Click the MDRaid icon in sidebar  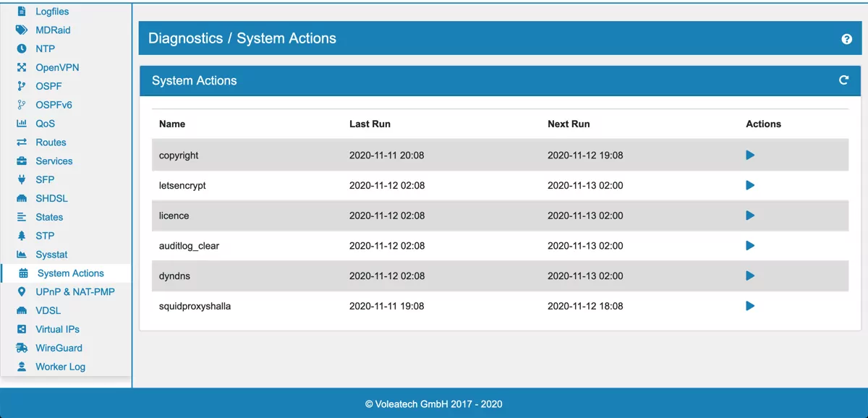tap(21, 30)
